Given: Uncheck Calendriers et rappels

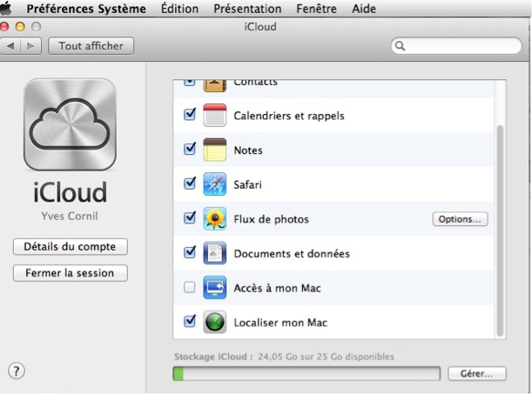Looking at the screenshot, I should (189, 115).
